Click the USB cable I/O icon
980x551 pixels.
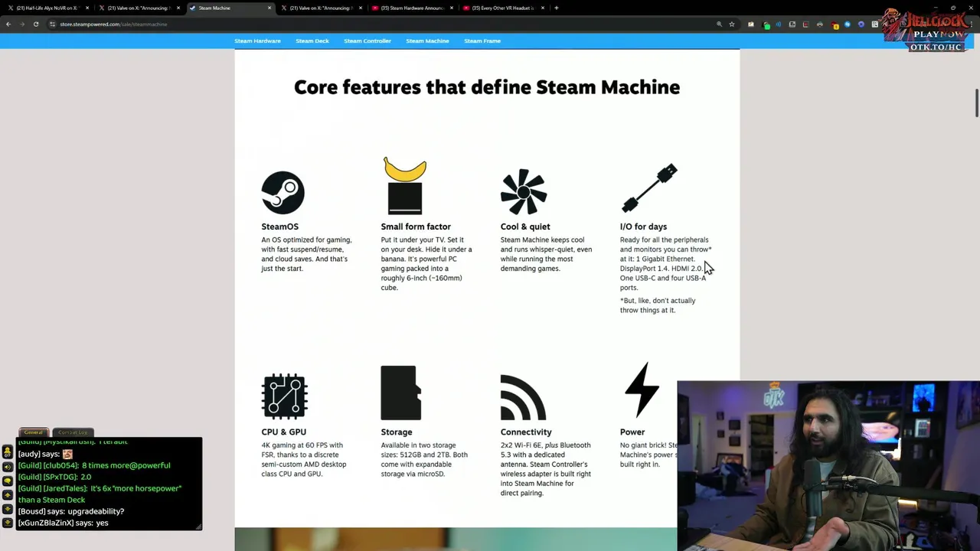point(649,188)
